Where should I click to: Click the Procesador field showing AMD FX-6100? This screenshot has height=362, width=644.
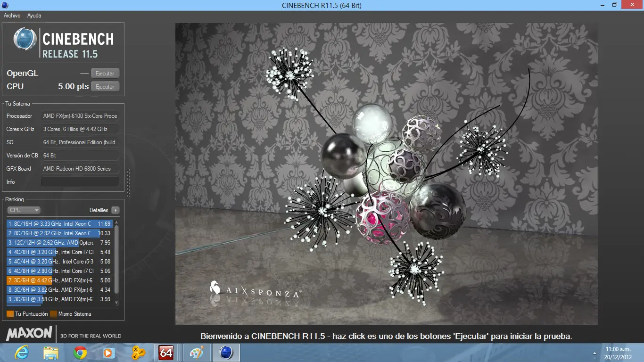click(x=80, y=116)
